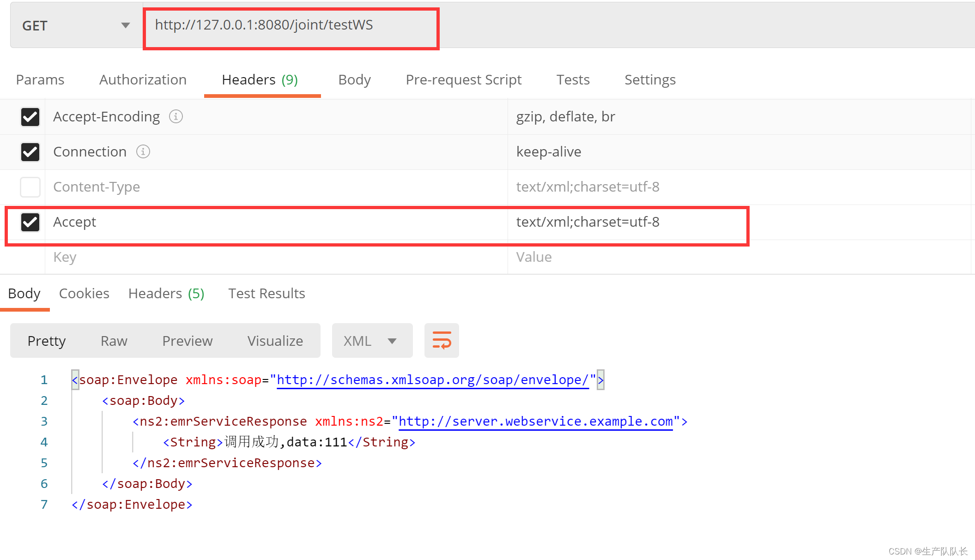Click info icon beside Accept-Encoding header
Image resolution: width=975 pixels, height=560 pixels.
pyautogui.click(x=176, y=116)
